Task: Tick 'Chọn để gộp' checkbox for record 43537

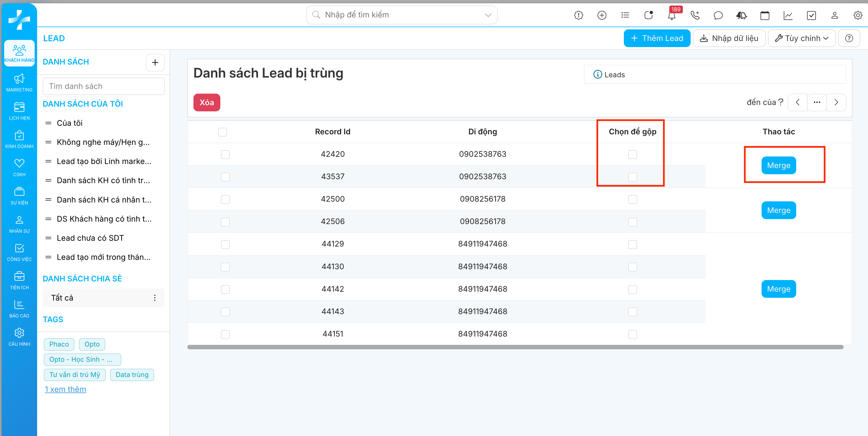Action: click(x=632, y=177)
